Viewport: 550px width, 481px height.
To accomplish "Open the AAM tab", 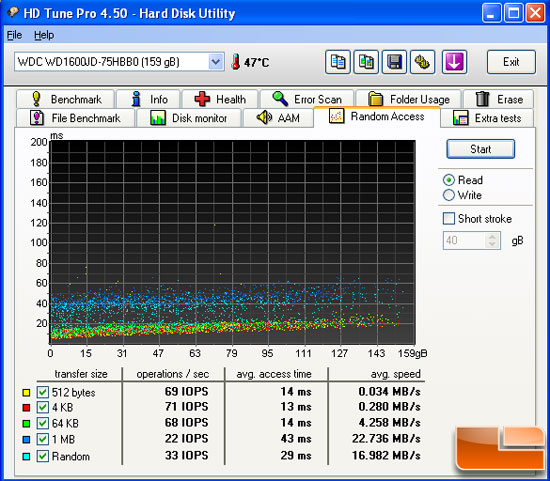I will (278, 118).
